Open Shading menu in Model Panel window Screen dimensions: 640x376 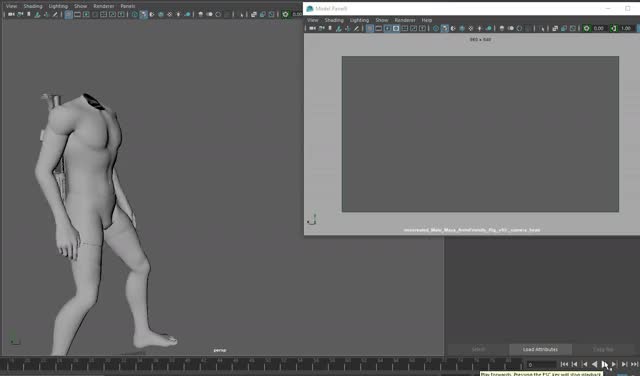point(334,20)
